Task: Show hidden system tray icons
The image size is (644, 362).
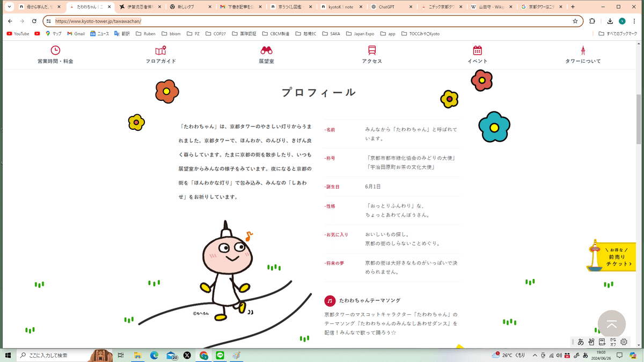Action: point(535,355)
